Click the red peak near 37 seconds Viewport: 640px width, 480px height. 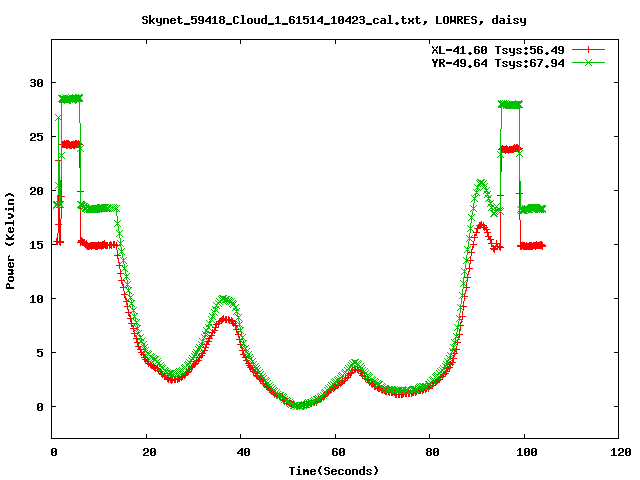[227, 320]
